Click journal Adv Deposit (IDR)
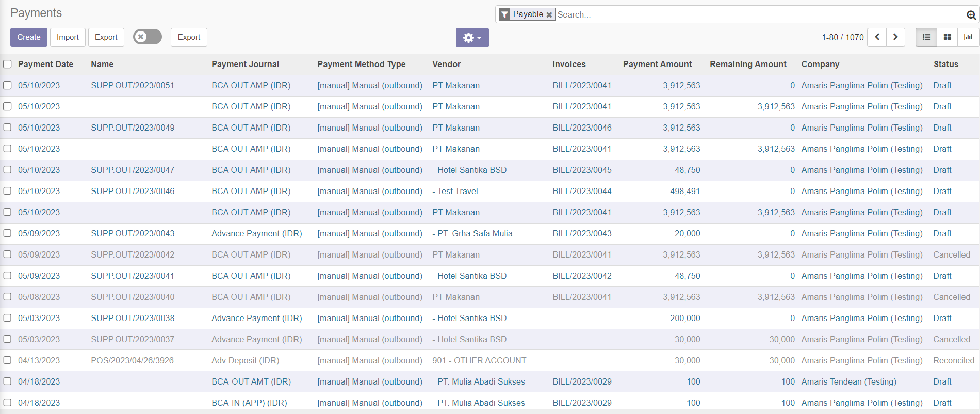980x414 pixels. (x=245, y=360)
